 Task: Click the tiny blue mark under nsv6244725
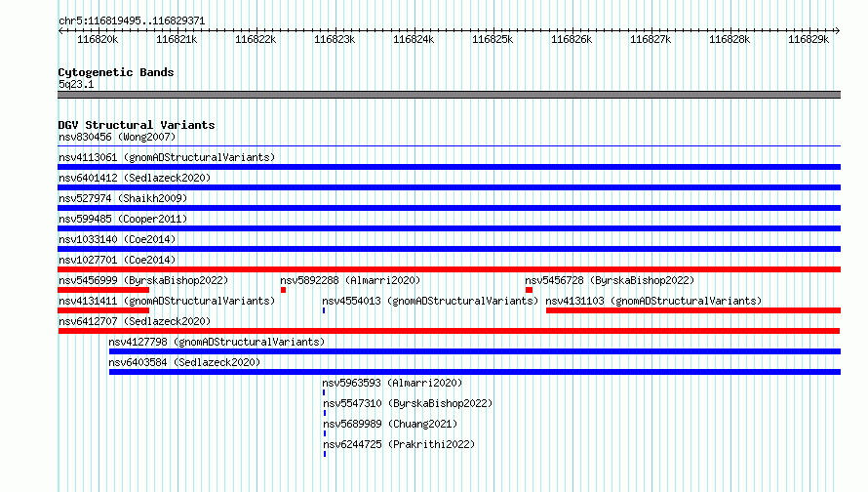[x=325, y=454]
